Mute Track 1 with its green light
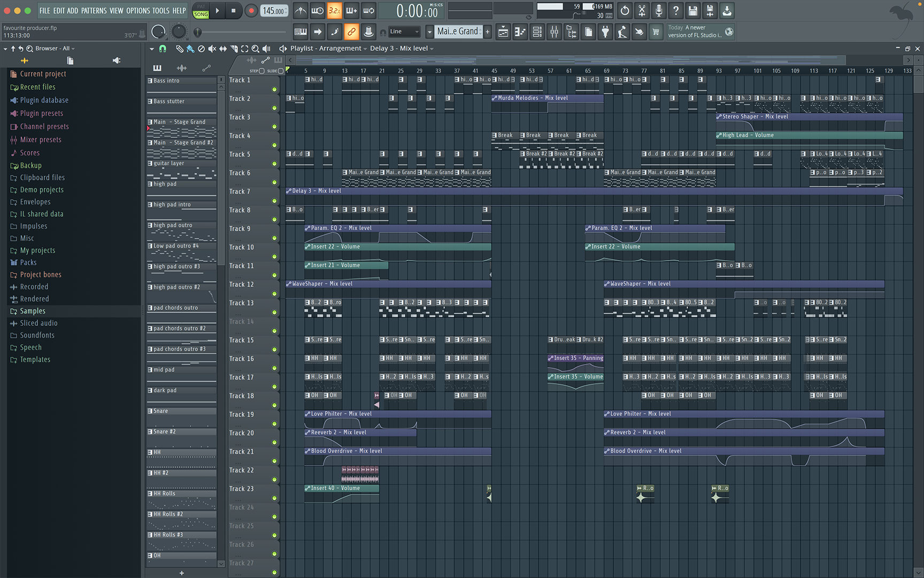 [x=274, y=89]
